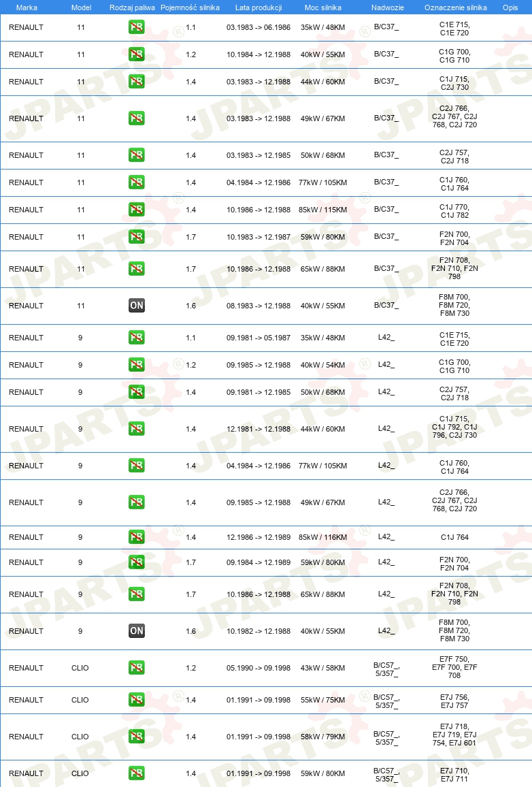The height and width of the screenshot is (787, 532).
Task: Click petrol icon in Renault 9 1.7 59kW/80KM row
Action: coord(136,562)
